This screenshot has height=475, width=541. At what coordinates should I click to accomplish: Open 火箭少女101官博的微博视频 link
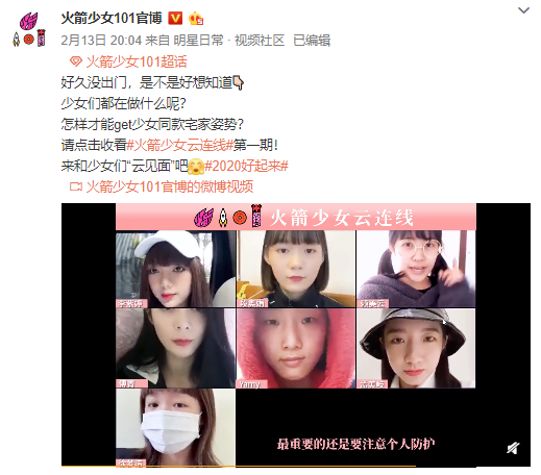(169, 187)
